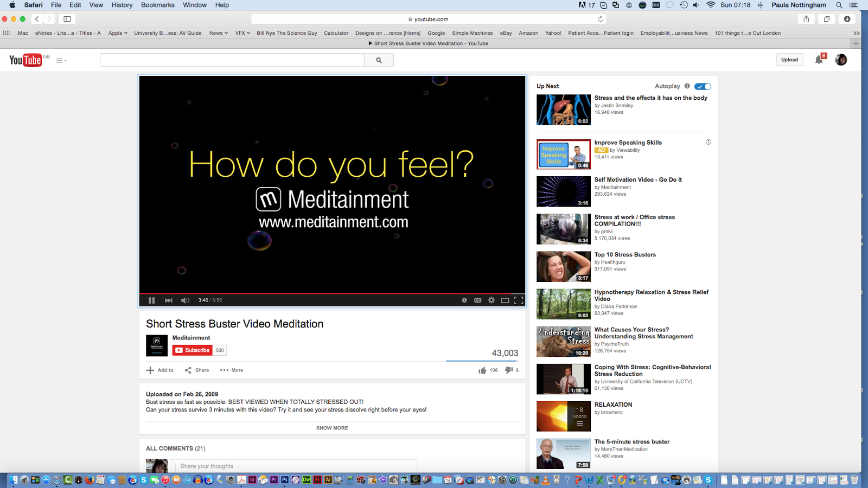Open the History menu
Image resolution: width=868 pixels, height=488 pixels.
point(122,5)
